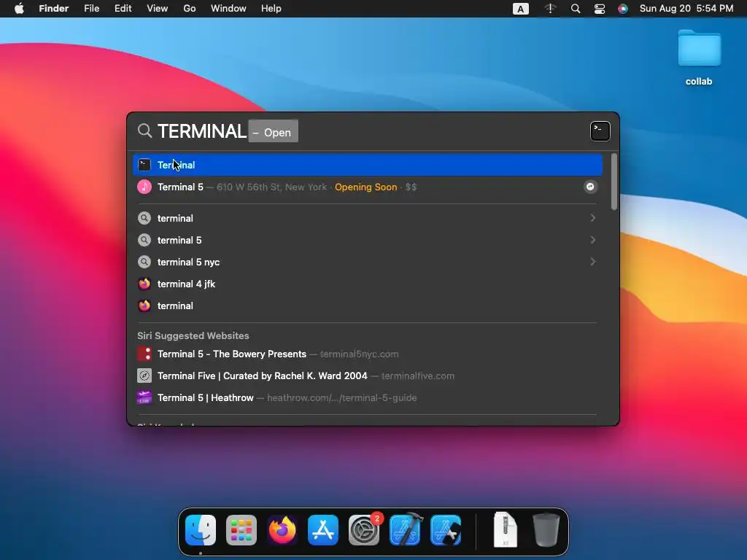Screen dimensions: 747x560
Task: Launch Firefox from the Dock
Action: pyautogui.click(x=282, y=530)
